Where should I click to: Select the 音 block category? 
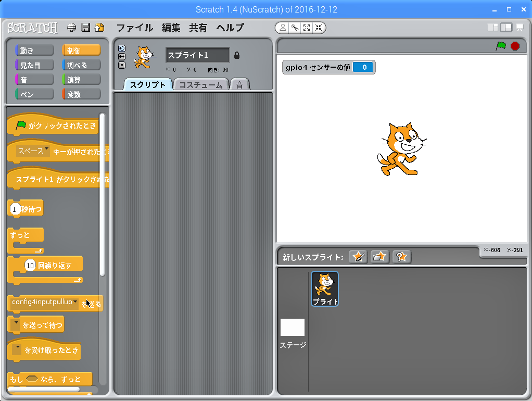[x=34, y=80]
